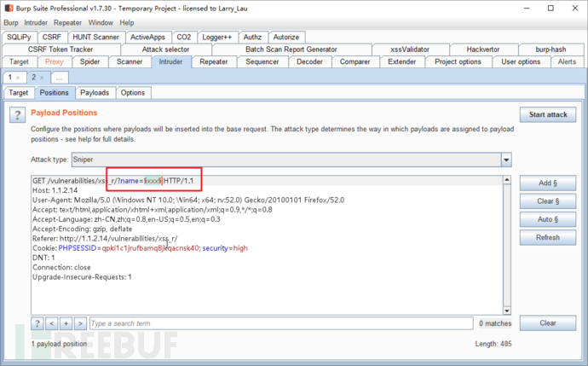Open the burp-hash tab
Viewport: 588px width, 366px height.
(x=551, y=49)
